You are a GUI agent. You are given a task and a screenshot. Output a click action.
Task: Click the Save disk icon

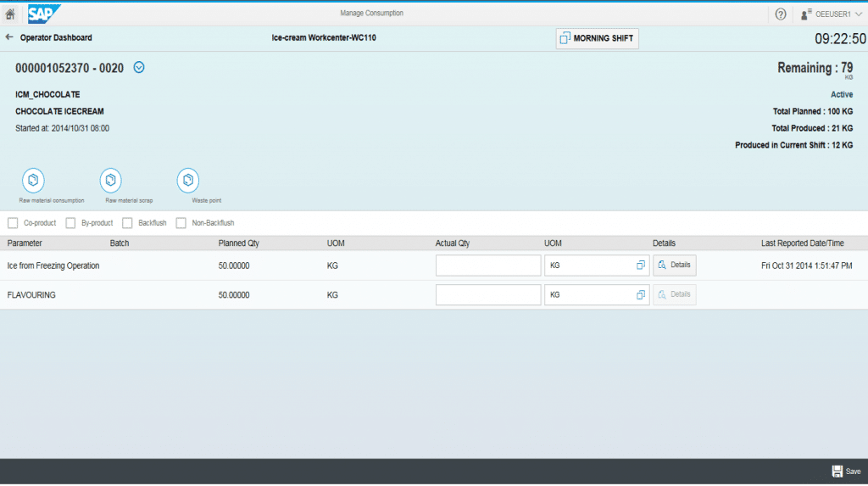point(837,472)
